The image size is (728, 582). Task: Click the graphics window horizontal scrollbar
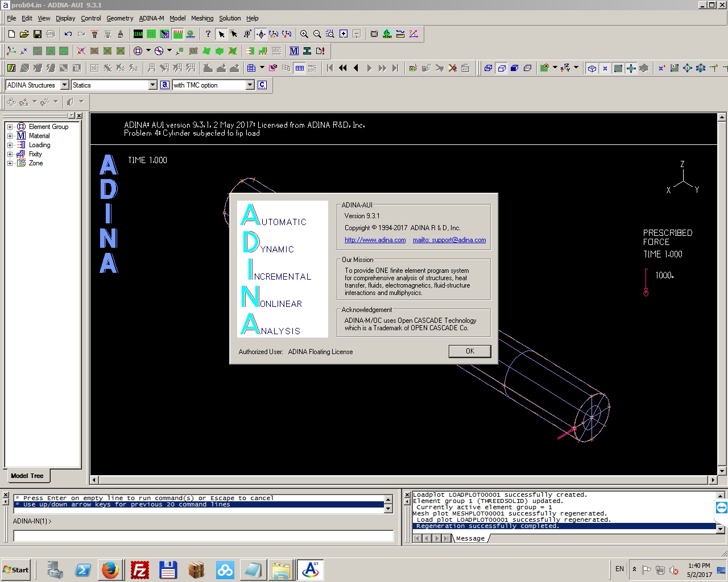pyautogui.click(x=404, y=480)
